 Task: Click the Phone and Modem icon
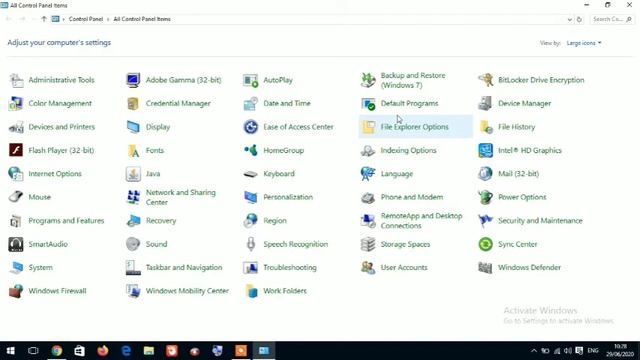point(368,197)
